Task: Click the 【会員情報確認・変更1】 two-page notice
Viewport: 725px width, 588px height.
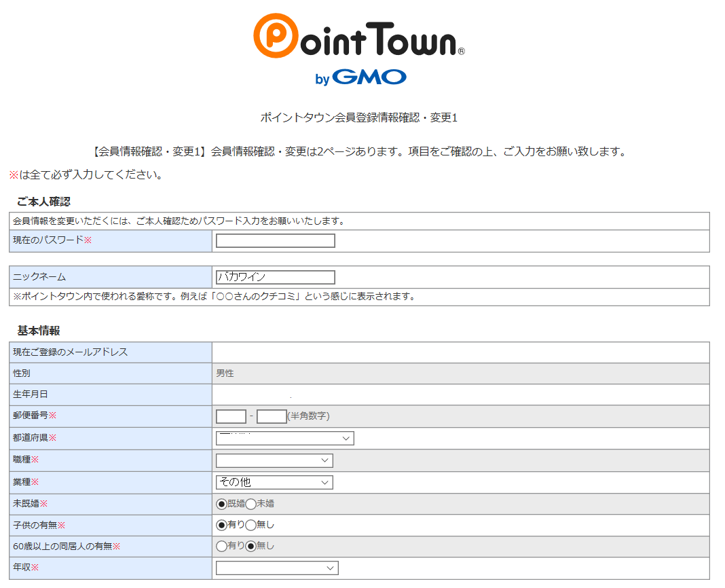Action: point(359,151)
